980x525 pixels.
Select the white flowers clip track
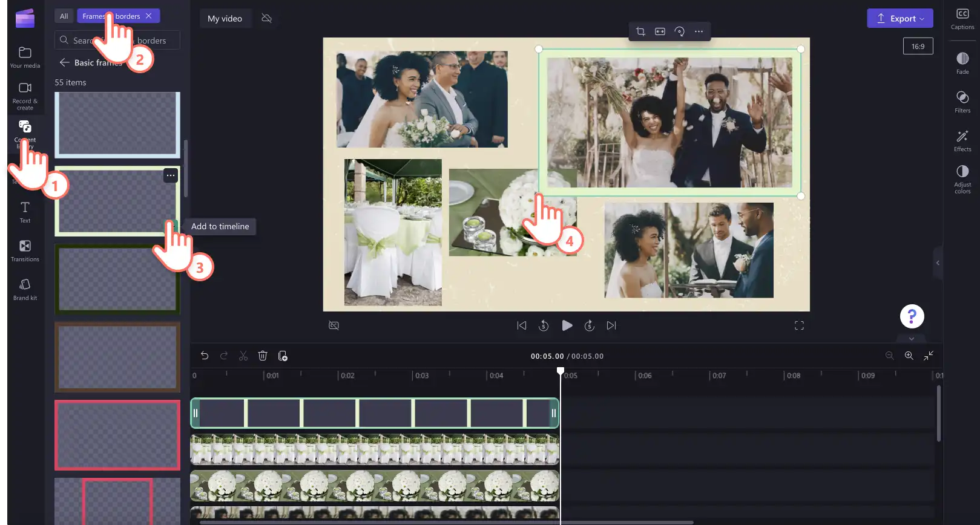(x=374, y=486)
